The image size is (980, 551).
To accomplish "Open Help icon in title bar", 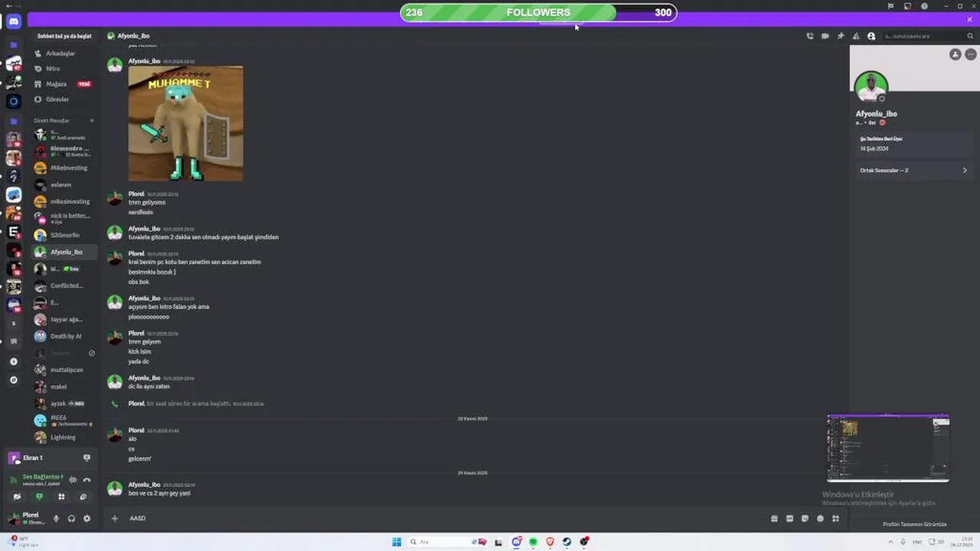I will [925, 6].
